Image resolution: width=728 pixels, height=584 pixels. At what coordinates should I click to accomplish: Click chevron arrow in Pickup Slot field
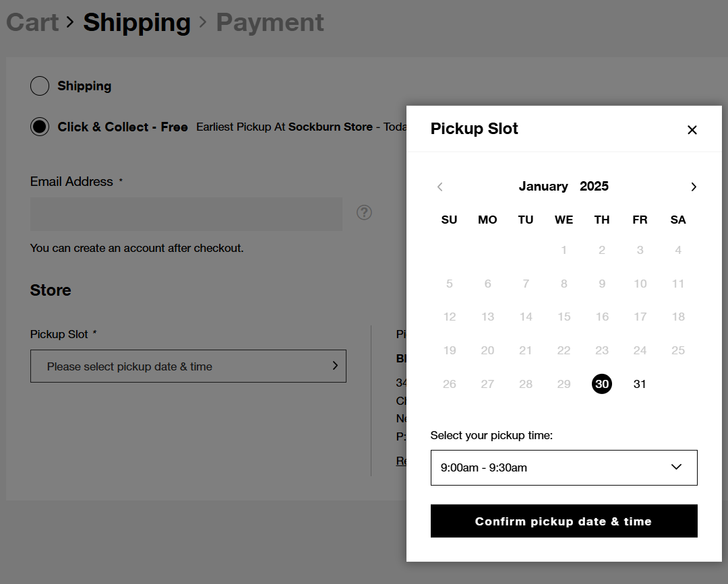coord(335,366)
